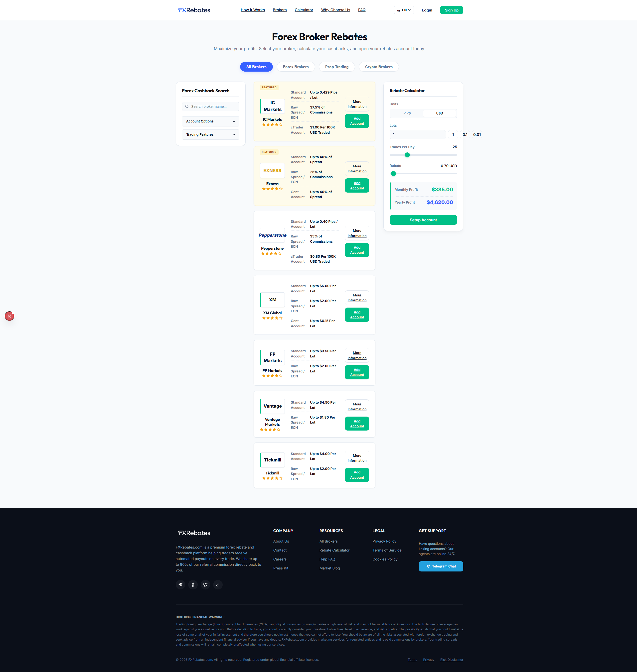Click the Search broker name field

coord(210,107)
